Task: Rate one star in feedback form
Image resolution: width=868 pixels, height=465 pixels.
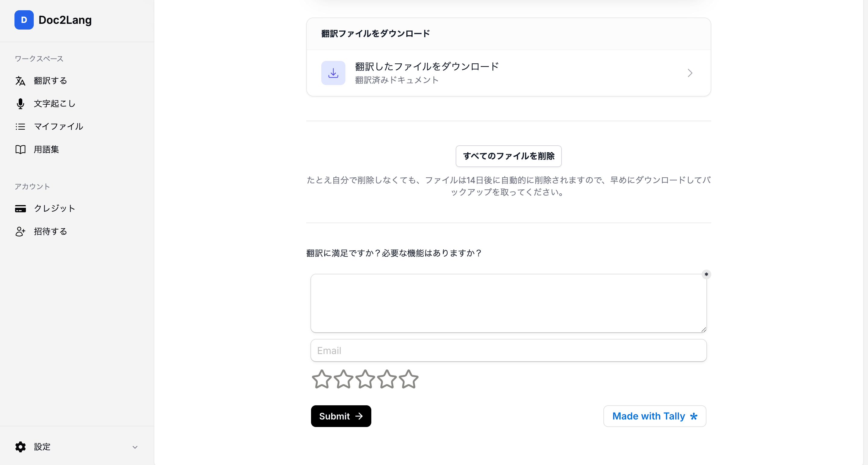Action: click(x=322, y=379)
